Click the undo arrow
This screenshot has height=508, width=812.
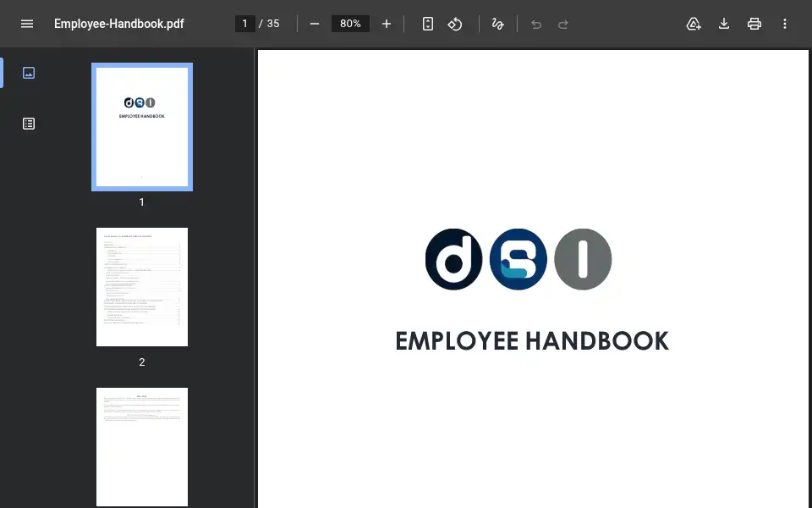(x=536, y=24)
